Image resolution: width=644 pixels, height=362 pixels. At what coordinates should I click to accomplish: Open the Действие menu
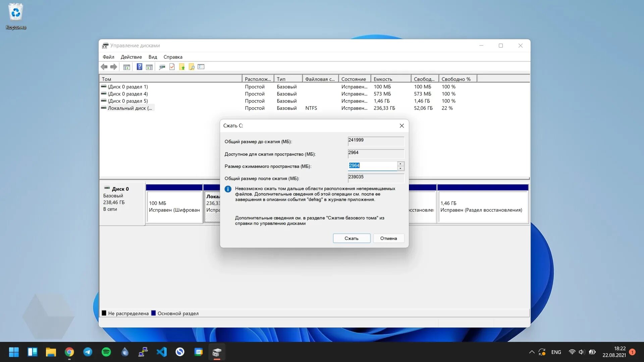(131, 57)
